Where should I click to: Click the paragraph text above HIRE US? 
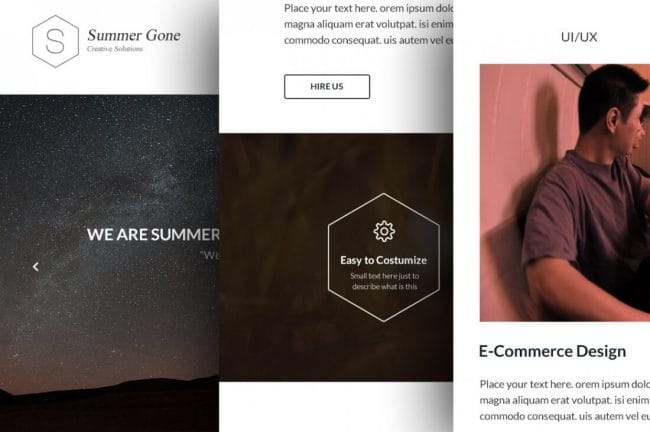369,24
